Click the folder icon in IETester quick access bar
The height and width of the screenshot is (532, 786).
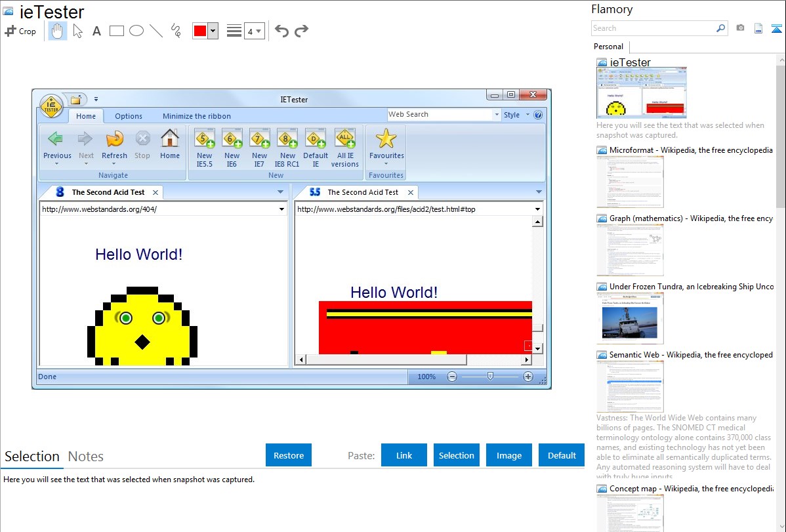pos(75,100)
